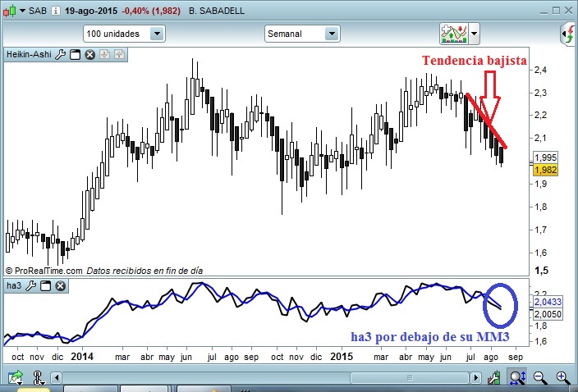The height and width of the screenshot is (392, 578).
Task: Move Heikin-Ashi panel down with arrow
Action: click(x=105, y=54)
